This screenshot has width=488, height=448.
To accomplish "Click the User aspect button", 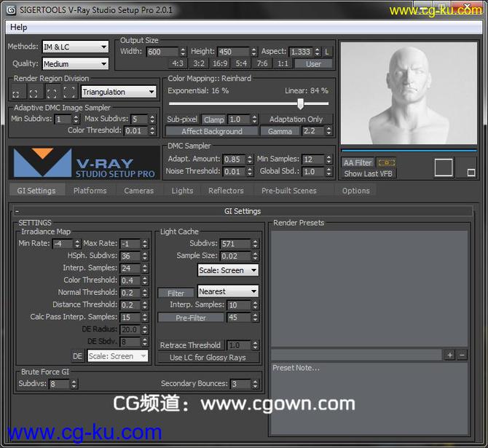I will 313,64.
